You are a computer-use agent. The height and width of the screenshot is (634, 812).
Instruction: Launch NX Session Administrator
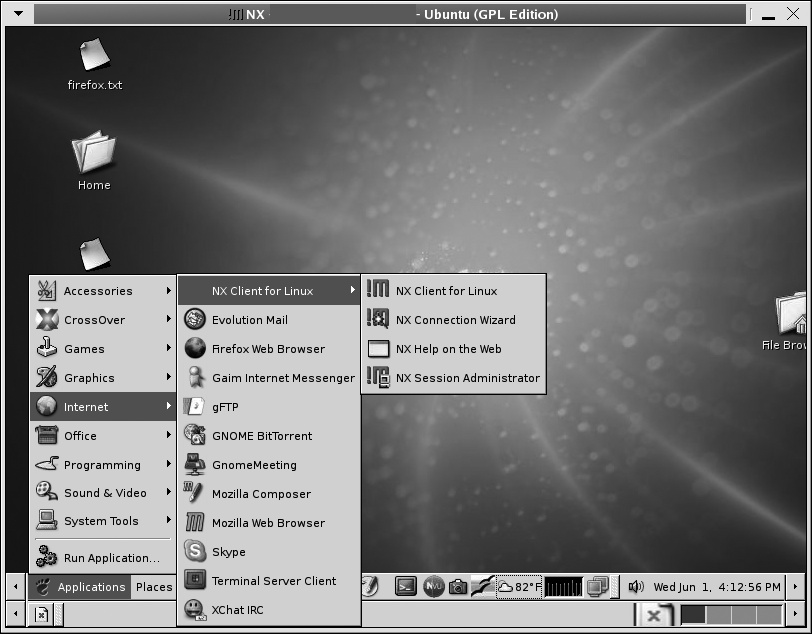[467, 378]
